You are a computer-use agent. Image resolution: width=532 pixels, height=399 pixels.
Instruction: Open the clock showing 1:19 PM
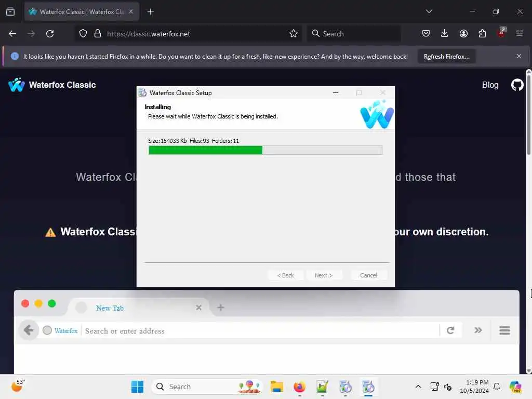coord(474,387)
